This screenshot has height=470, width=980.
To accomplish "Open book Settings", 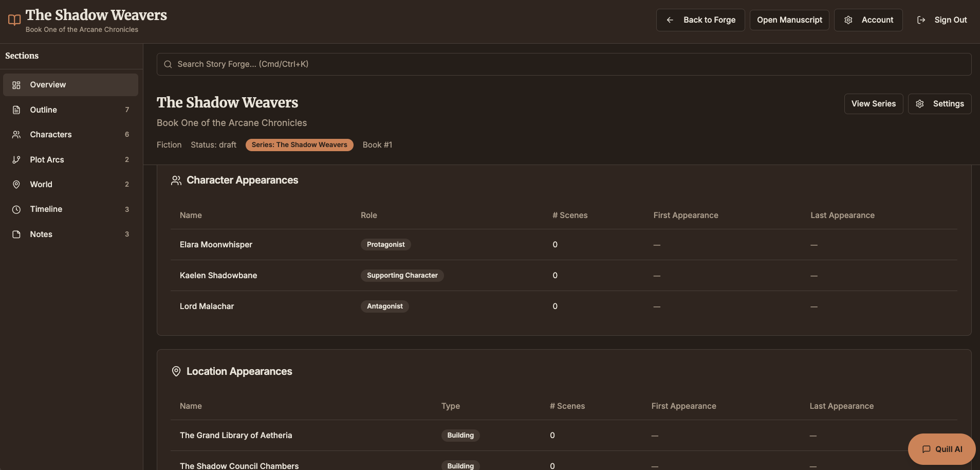I will [940, 104].
